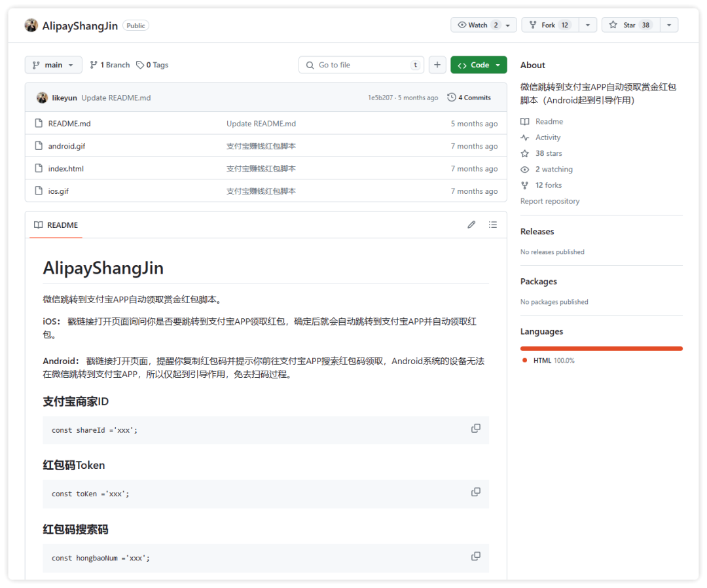Open the main branch selector
This screenshot has height=588, width=707.
[53, 65]
